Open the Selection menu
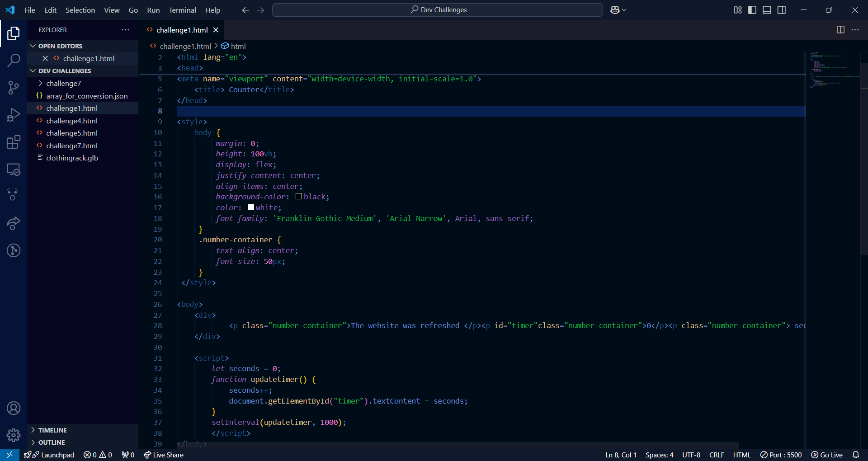868x461 pixels. coord(80,10)
